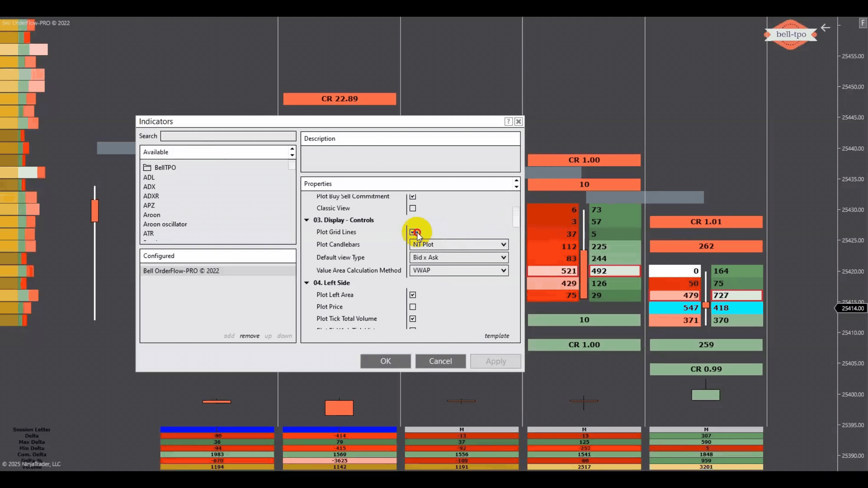This screenshot has width=868, height=488.
Task: Click the help question mark in Indicators dialog
Action: pos(508,122)
